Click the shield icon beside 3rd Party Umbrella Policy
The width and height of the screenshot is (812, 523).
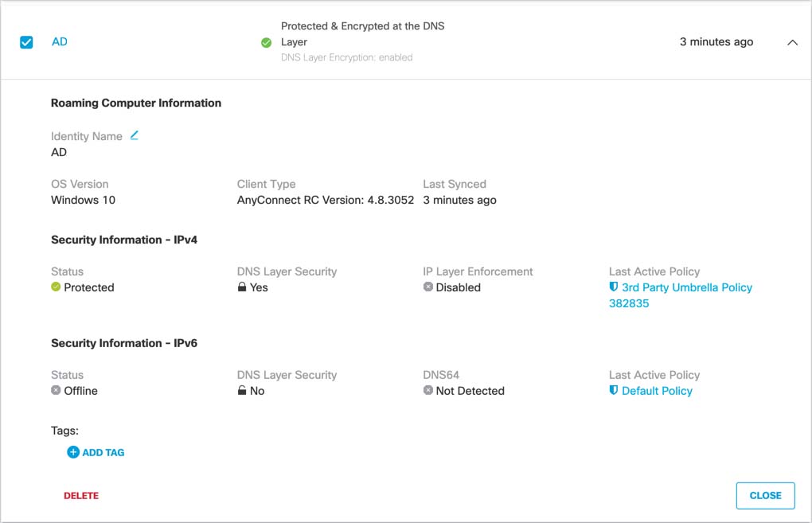click(614, 287)
